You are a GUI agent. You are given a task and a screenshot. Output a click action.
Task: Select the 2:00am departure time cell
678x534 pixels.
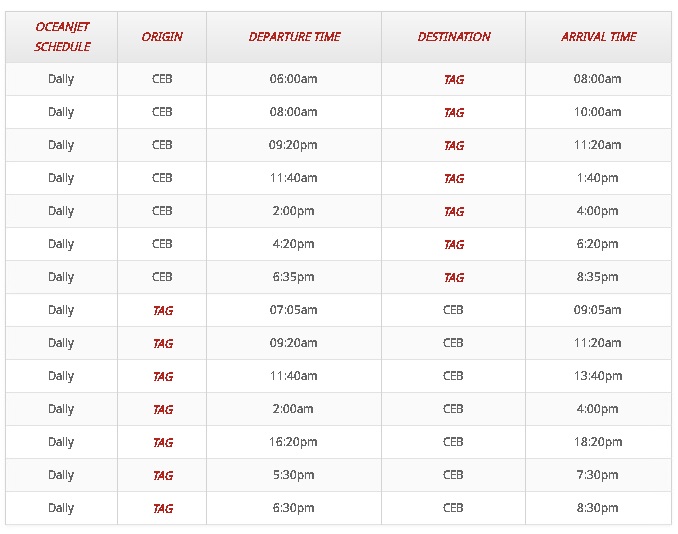tap(293, 409)
